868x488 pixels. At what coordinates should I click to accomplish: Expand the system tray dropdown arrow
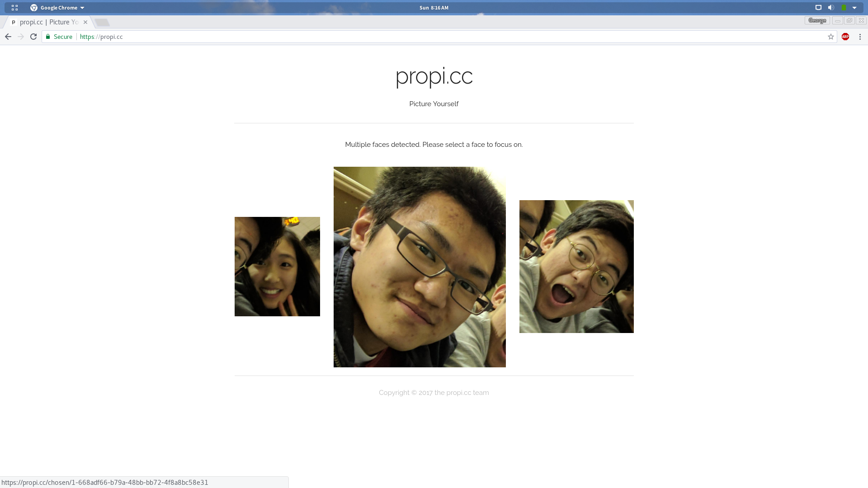[854, 8]
